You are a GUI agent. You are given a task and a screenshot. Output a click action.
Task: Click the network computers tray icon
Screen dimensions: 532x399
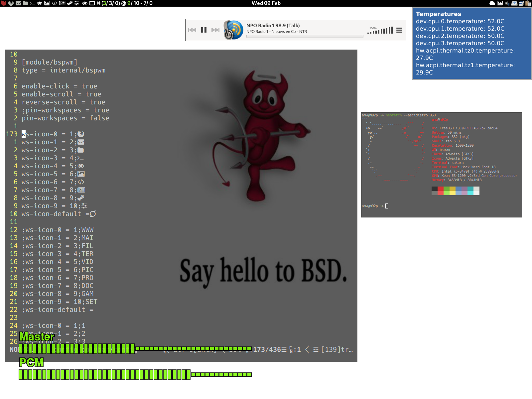coord(521,3)
